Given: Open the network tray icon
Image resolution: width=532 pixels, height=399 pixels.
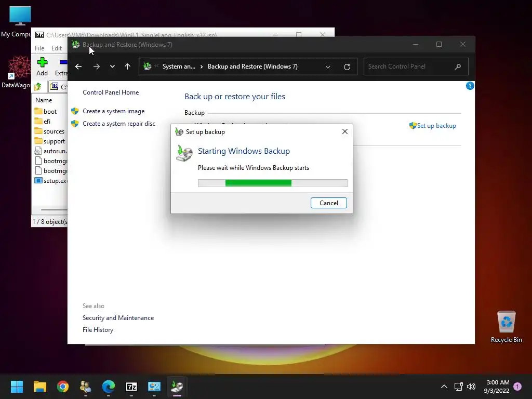Looking at the screenshot, I should [x=459, y=387].
